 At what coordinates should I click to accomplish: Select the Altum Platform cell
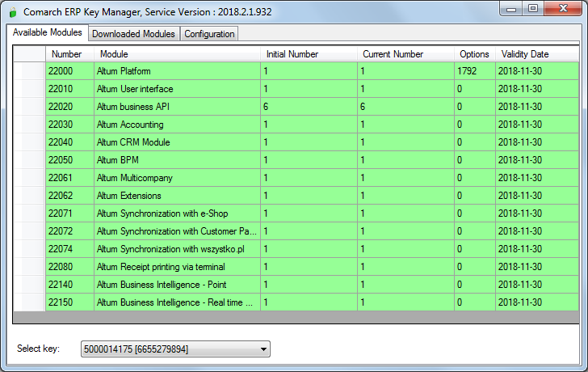pos(177,71)
